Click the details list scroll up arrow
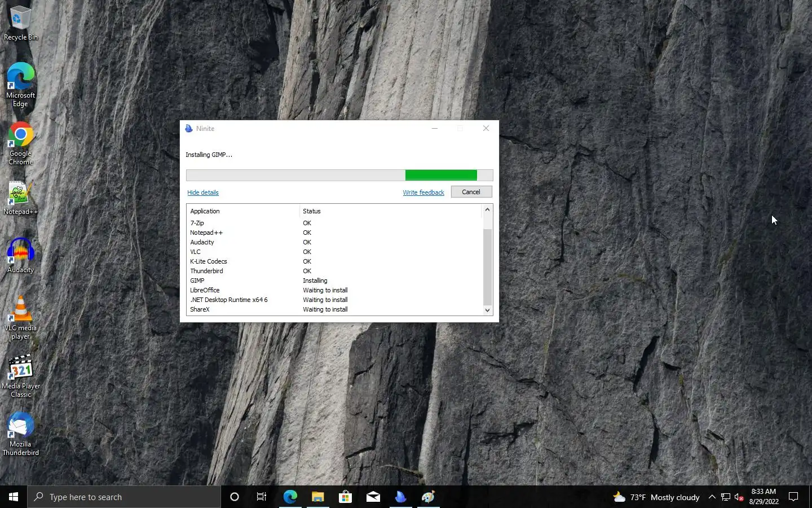This screenshot has height=508, width=812. pyautogui.click(x=488, y=209)
